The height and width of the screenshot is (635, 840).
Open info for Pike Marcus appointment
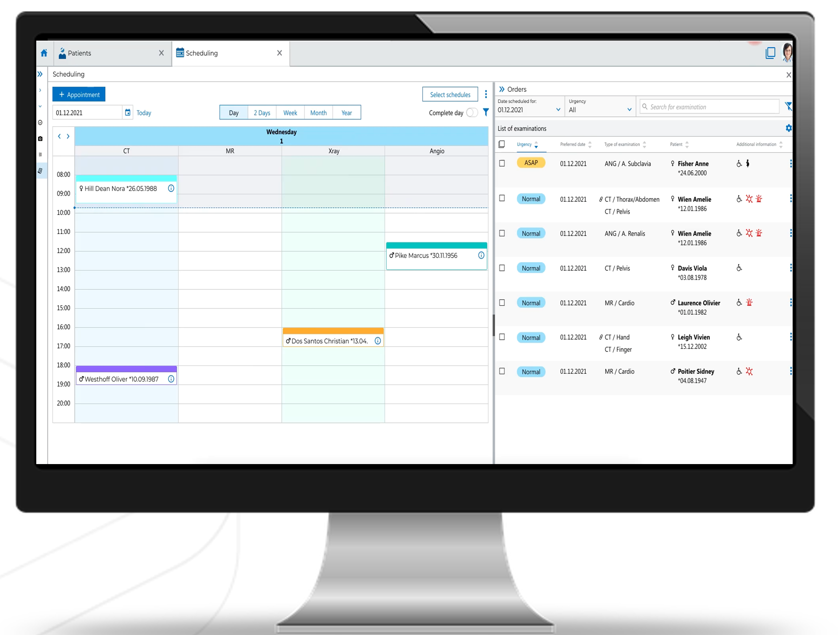pos(481,256)
